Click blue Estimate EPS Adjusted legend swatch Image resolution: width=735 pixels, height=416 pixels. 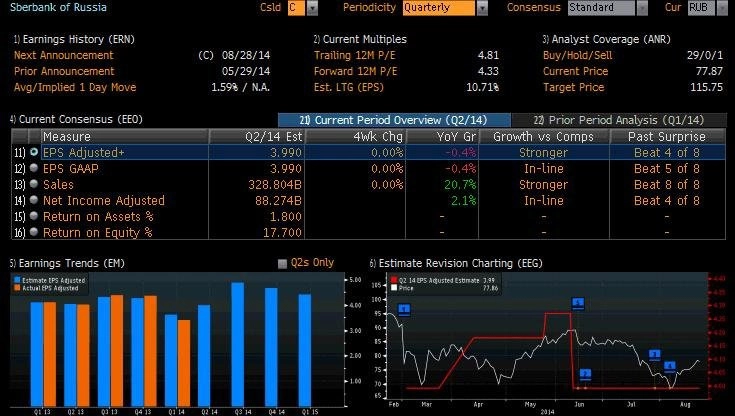17,280
